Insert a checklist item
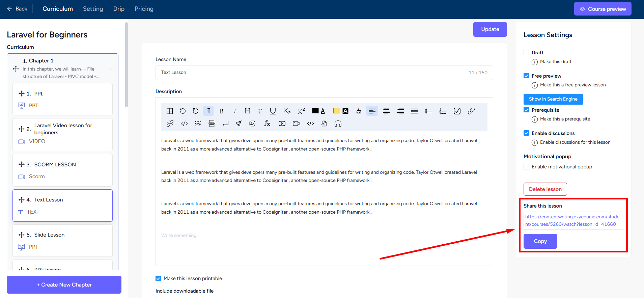Screen dimensions: 644x298 [x=457, y=111]
